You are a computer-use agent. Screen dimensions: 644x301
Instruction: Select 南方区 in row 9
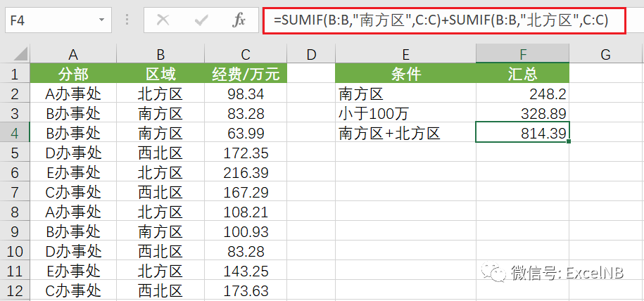click(160, 231)
